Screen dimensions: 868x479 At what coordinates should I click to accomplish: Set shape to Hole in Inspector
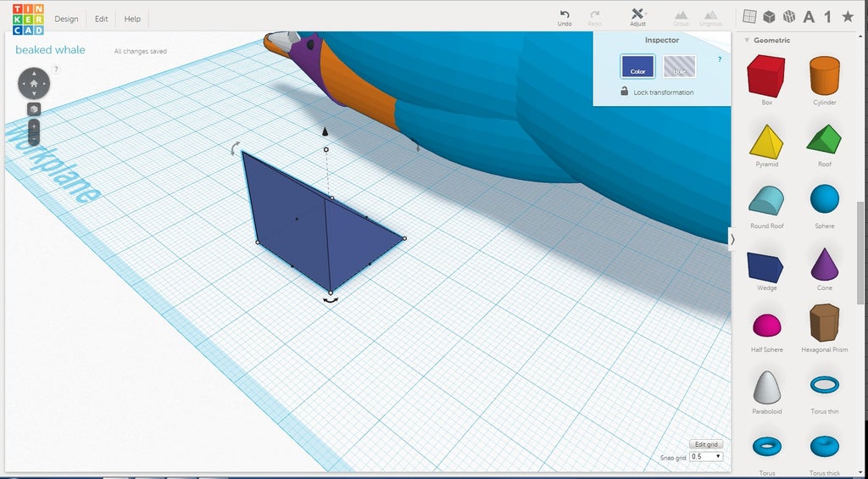click(679, 66)
